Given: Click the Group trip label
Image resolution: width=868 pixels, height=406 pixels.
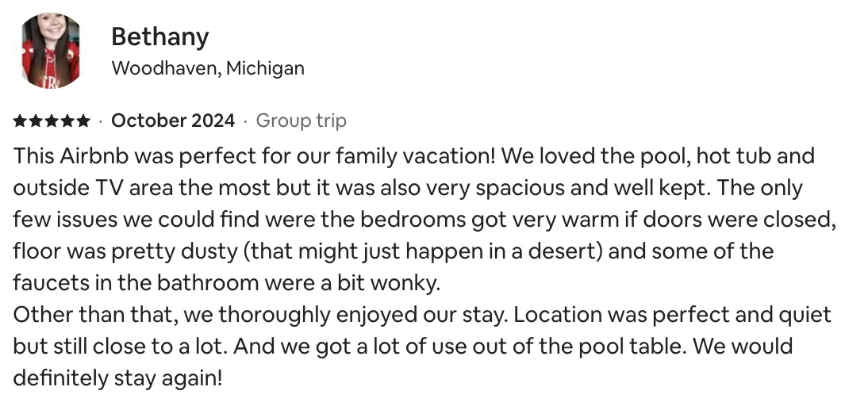Looking at the screenshot, I should (x=301, y=121).
